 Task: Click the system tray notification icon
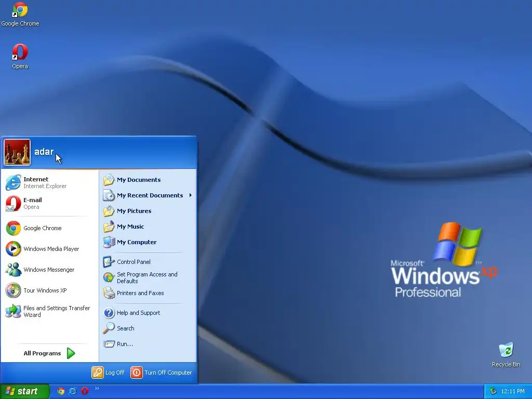click(x=494, y=392)
